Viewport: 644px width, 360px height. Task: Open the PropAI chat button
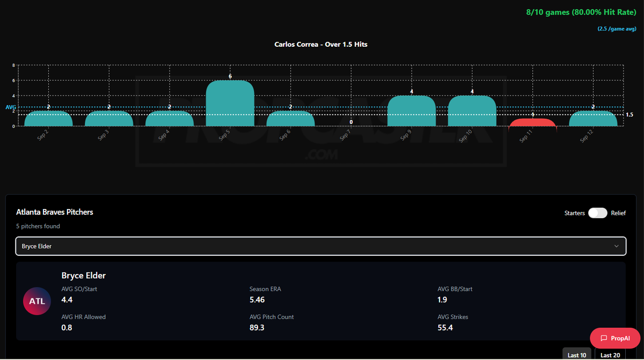tap(615, 339)
